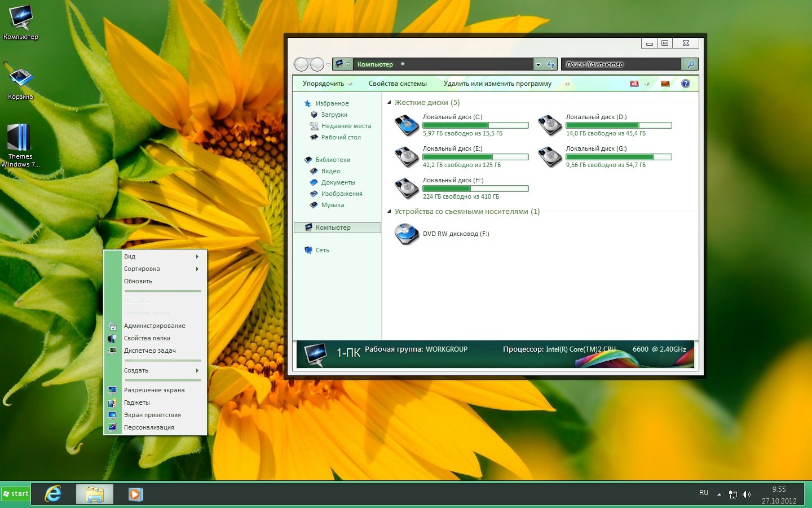812x508 pixels.
Task: Click Свойства системы toolbar button
Action: click(x=398, y=84)
